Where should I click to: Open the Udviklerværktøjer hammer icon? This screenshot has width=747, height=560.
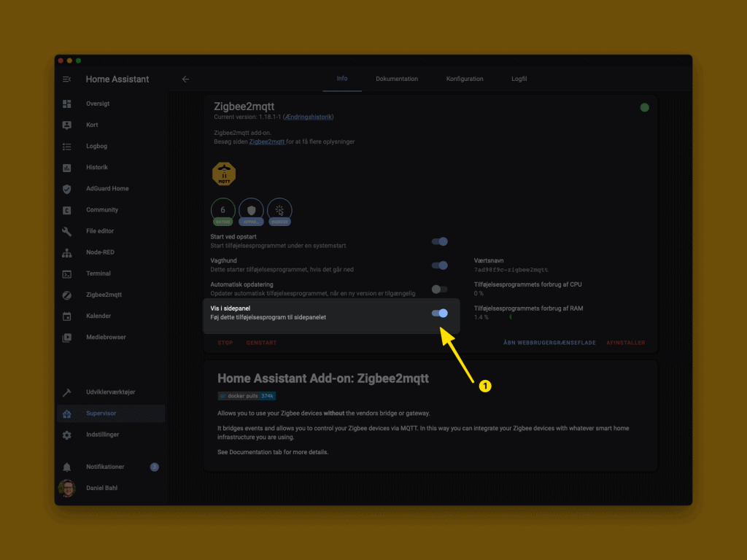pyautogui.click(x=66, y=392)
